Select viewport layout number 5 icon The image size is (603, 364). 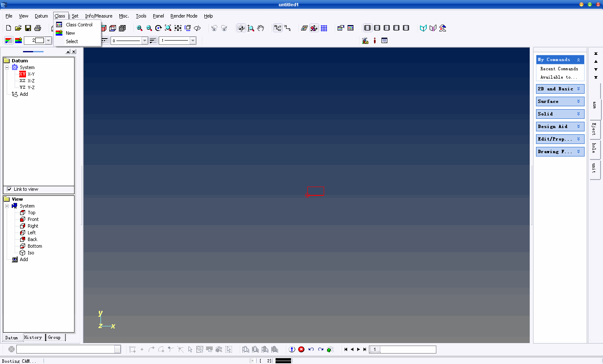pyautogui.click(x=406, y=28)
